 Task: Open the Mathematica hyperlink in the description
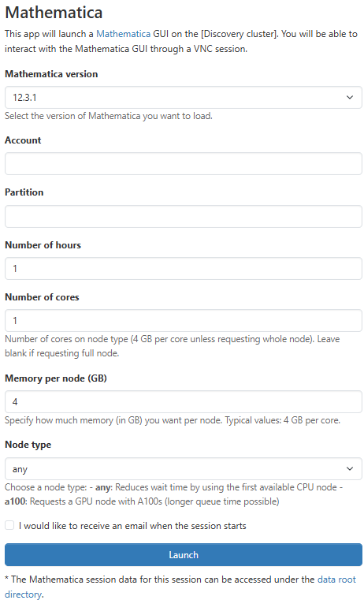[x=123, y=34]
